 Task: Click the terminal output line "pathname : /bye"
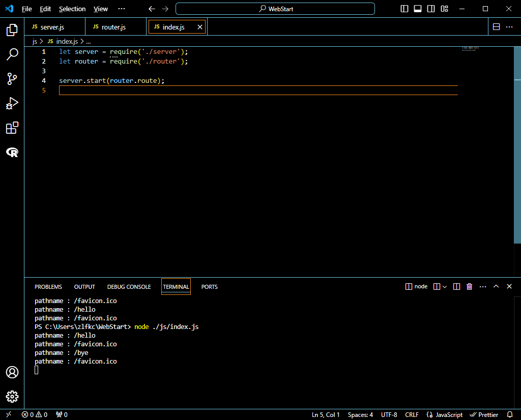pos(62,352)
